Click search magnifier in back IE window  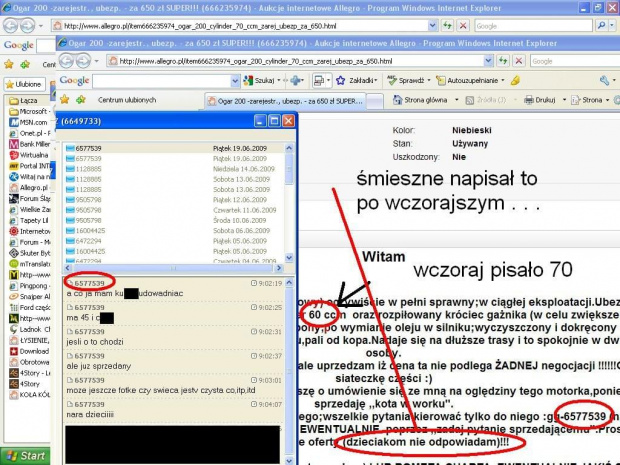[601, 26]
